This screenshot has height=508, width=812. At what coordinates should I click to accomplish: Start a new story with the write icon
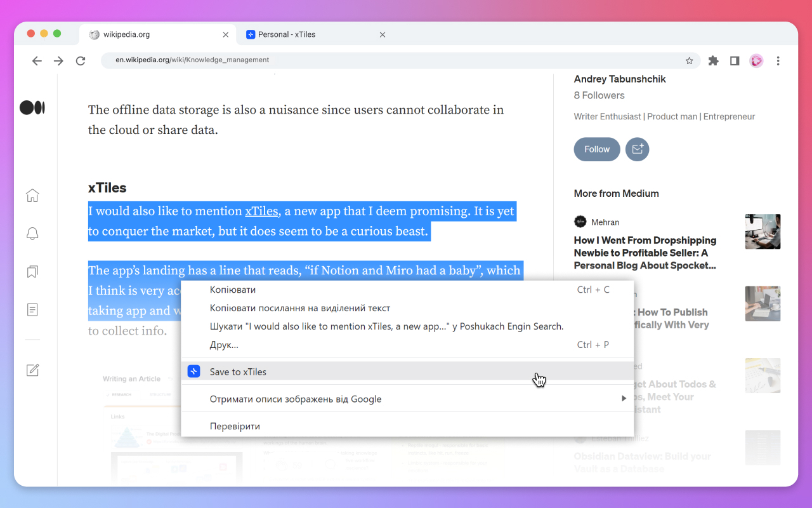pyautogui.click(x=32, y=370)
